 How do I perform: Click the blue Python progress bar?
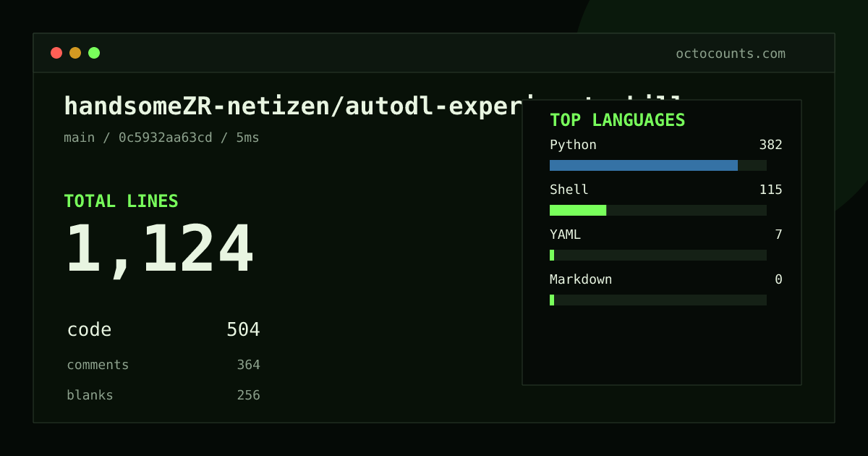[644, 165]
